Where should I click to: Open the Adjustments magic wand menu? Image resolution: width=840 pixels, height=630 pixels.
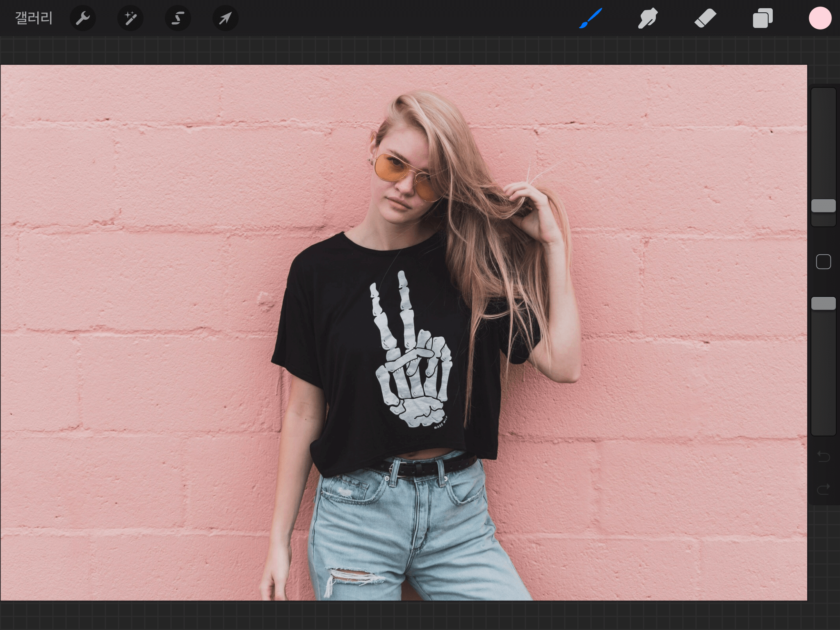click(130, 18)
